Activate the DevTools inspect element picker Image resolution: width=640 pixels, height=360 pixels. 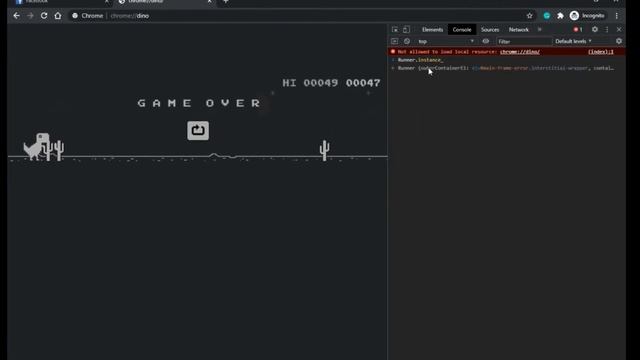pos(395,29)
